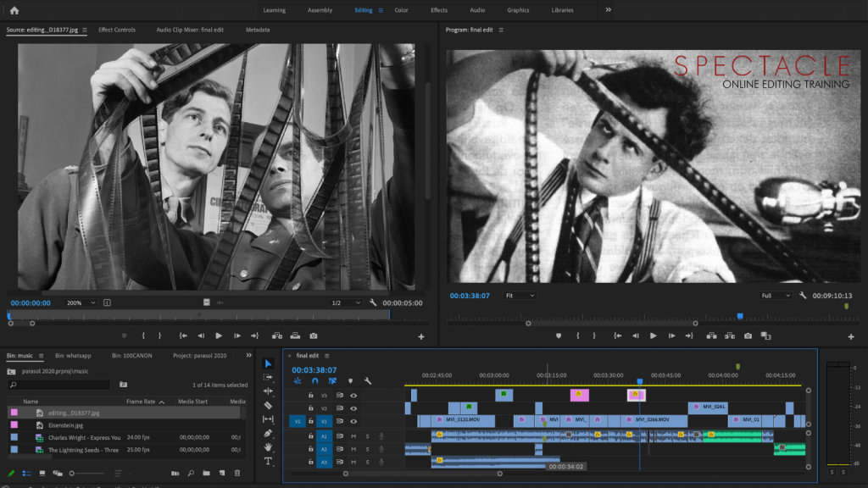Click New Item icon in bin
This screenshot has width=868, height=488.
(222, 473)
